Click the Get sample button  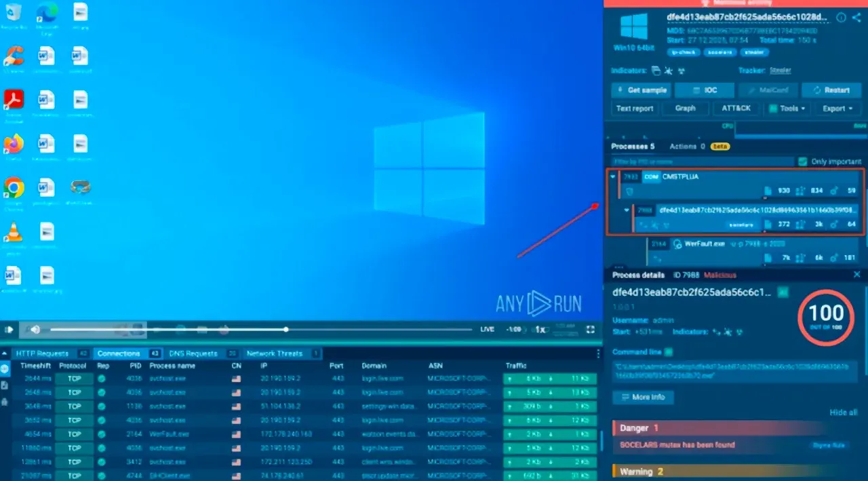pyautogui.click(x=641, y=90)
